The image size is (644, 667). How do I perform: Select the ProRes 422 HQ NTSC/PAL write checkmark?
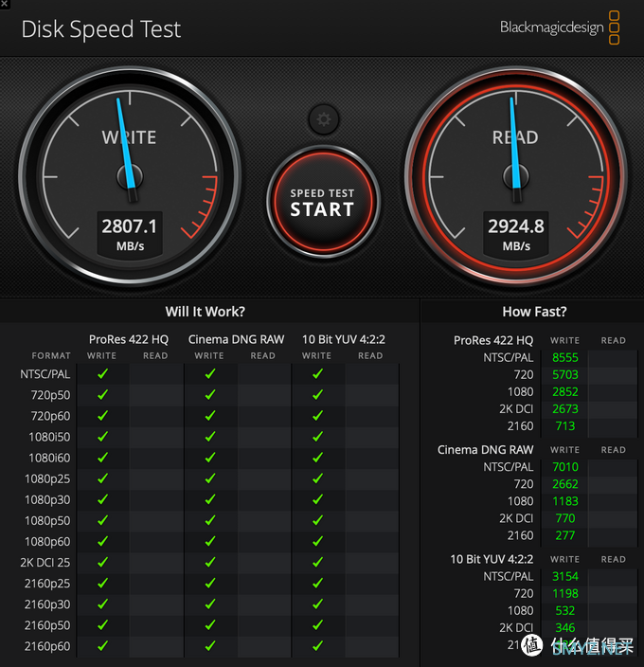tap(102, 374)
